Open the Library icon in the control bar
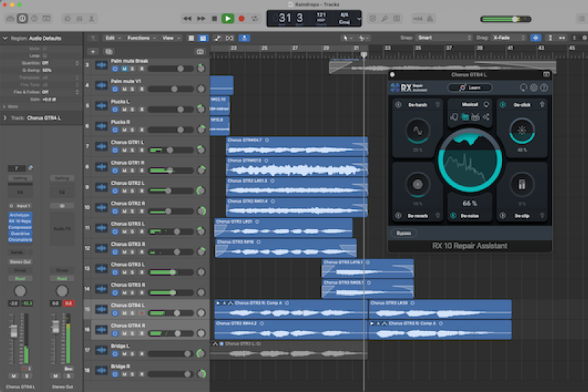 tap(10, 18)
